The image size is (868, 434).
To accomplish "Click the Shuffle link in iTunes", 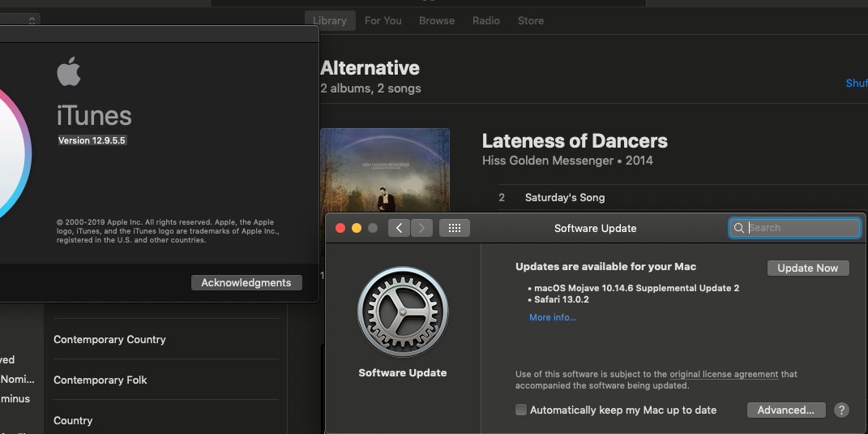I will pyautogui.click(x=857, y=83).
